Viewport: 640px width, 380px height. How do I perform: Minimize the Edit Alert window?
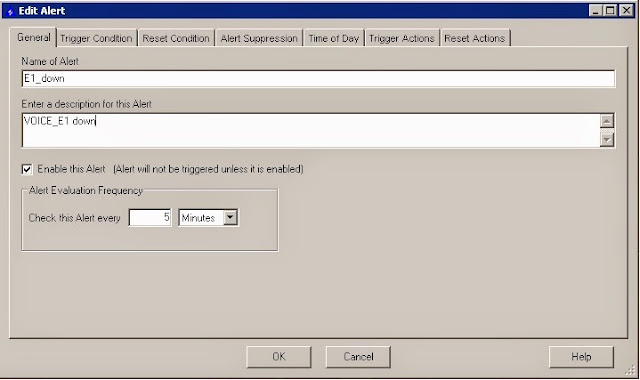(x=596, y=11)
